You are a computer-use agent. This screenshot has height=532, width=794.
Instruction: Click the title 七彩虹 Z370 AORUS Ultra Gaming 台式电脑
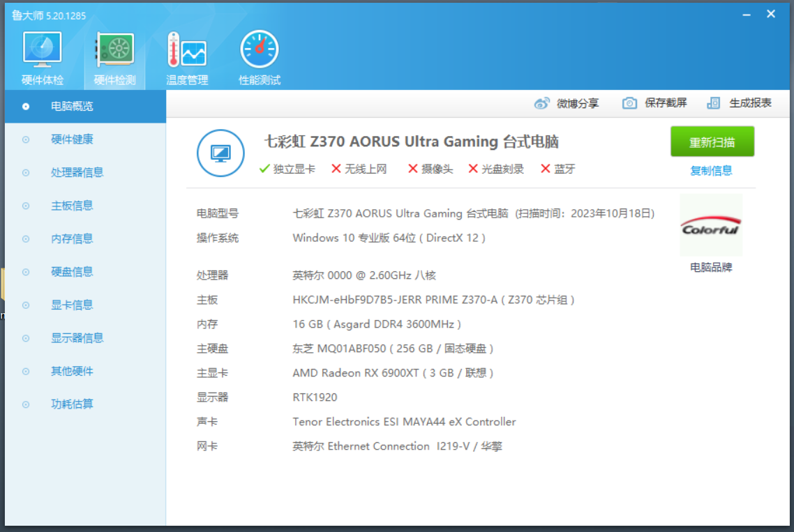click(411, 142)
